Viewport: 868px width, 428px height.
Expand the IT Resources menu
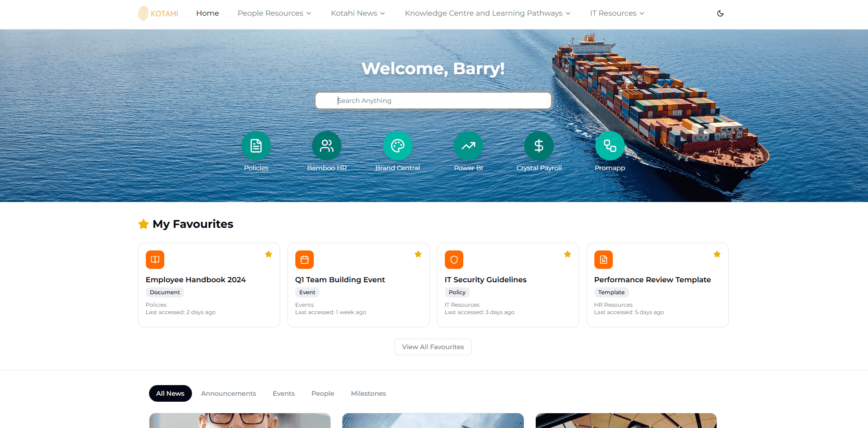pyautogui.click(x=617, y=13)
